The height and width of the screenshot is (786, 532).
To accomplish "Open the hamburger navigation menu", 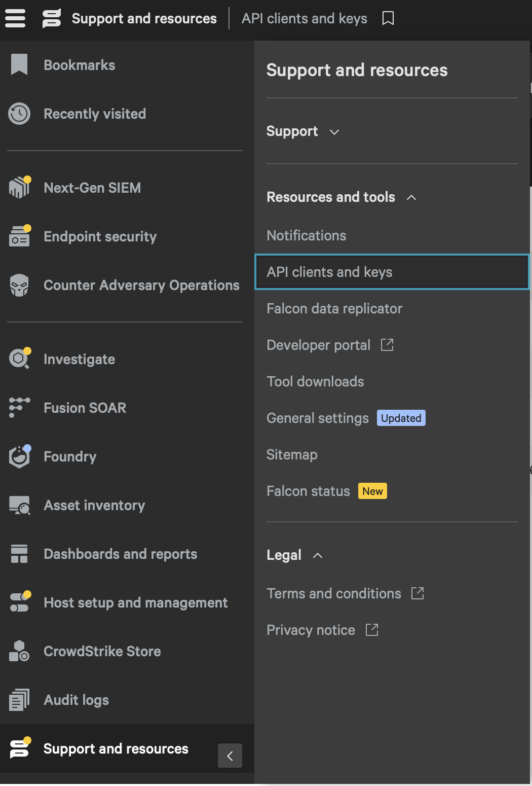I will (x=15, y=18).
